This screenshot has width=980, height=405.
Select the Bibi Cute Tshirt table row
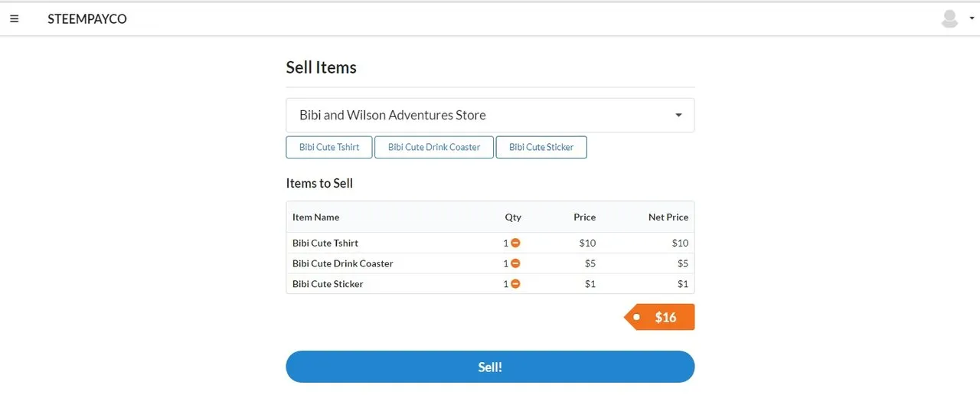490,243
